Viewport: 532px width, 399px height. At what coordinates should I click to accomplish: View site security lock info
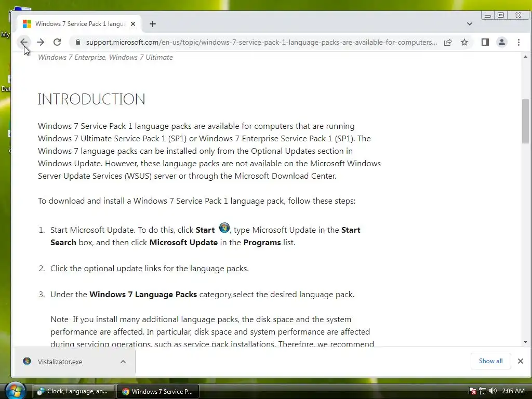(x=78, y=42)
